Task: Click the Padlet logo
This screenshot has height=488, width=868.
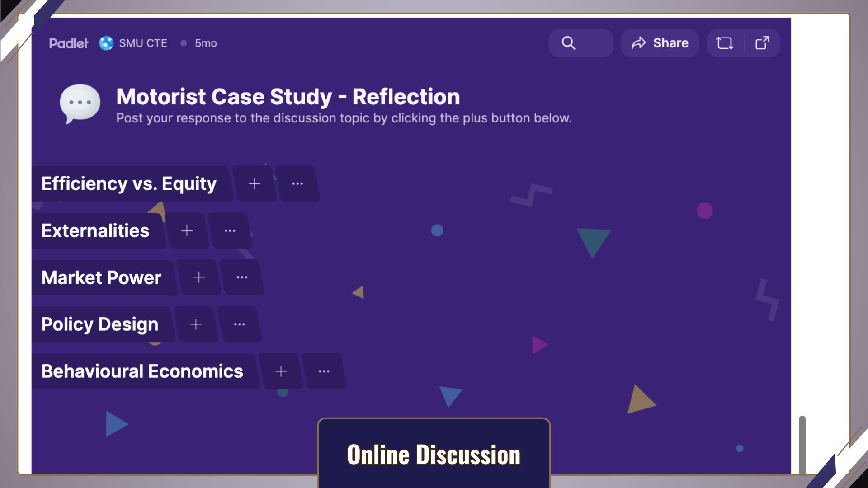Action: 69,43
